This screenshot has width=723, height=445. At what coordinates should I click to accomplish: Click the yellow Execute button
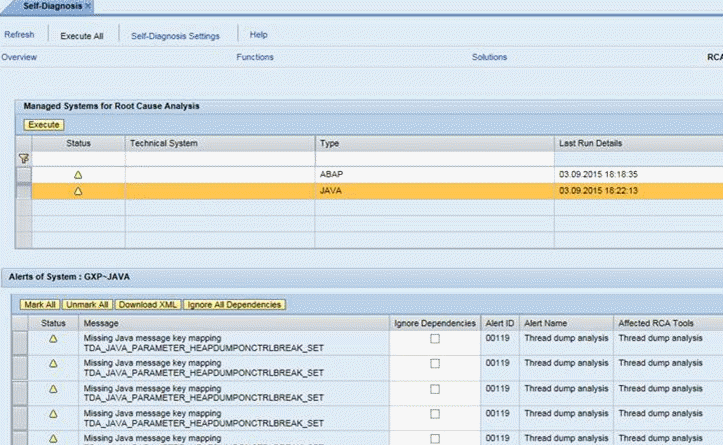(44, 125)
